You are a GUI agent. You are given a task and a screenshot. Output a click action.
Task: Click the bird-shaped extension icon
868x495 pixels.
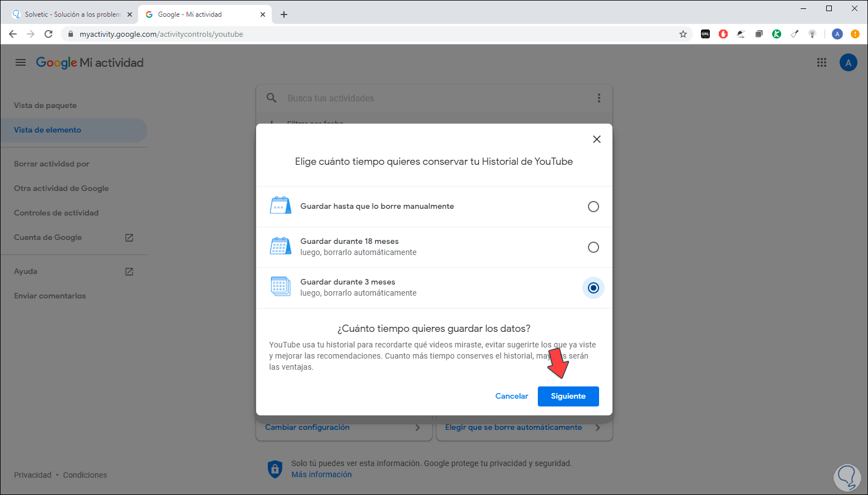click(741, 34)
